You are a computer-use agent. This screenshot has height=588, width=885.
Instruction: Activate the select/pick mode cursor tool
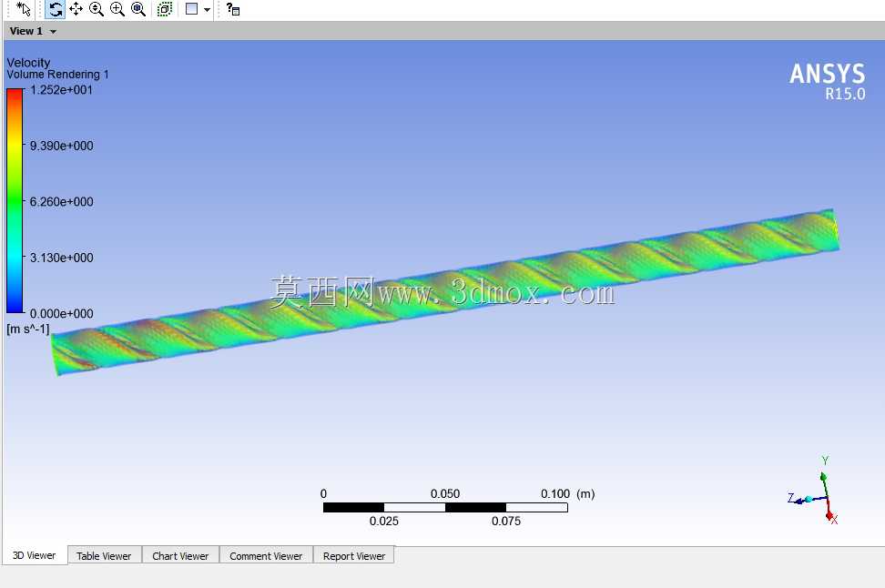(23, 9)
